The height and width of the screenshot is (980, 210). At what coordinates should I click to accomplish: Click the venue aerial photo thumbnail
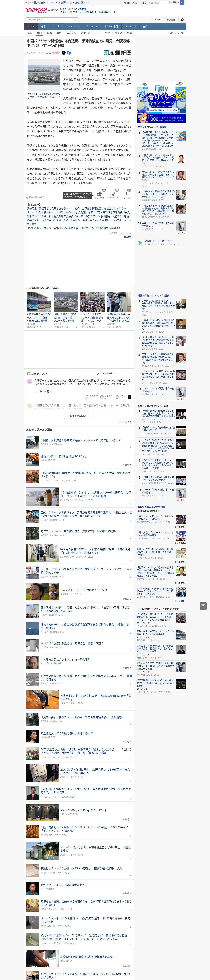pyautogui.click(x=44, y=75)
